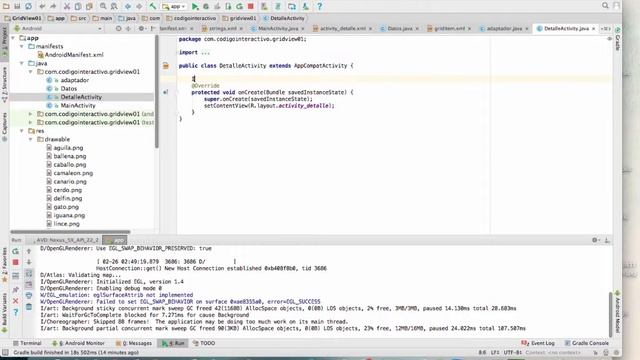
Task: Click the Copy icon in toolbar
Action: point(78,6)
